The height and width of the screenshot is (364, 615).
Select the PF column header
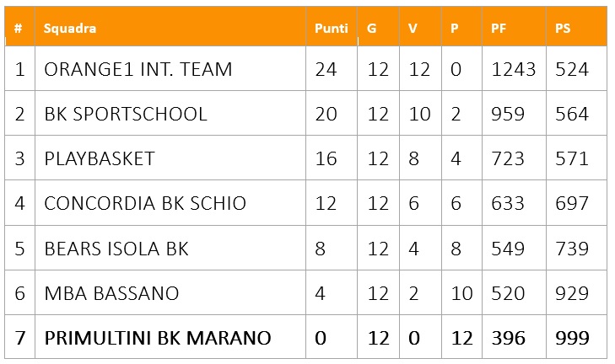click(499, 28)
